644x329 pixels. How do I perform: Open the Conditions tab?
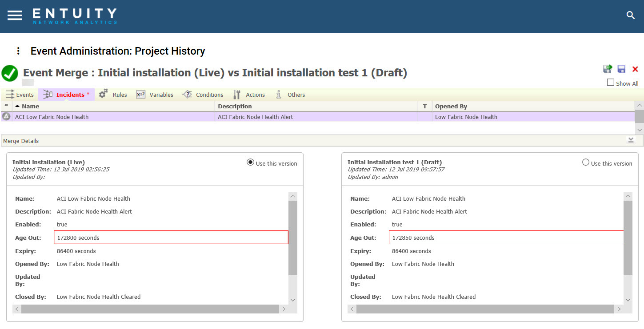pyautogui.click(x=203, y=95)
